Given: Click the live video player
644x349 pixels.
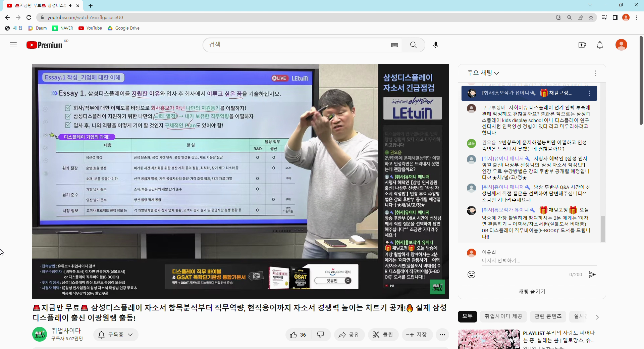Looking at the screenshot, I should point(240,181).
